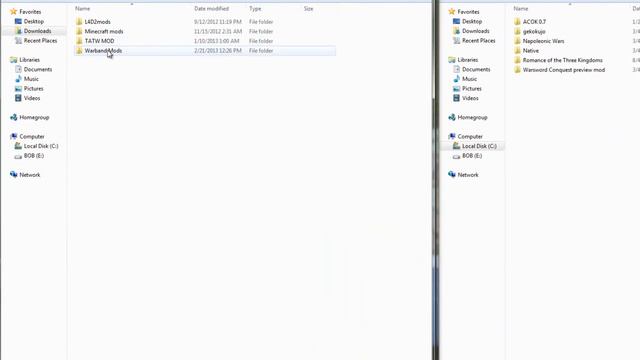Click the ACOK 0.7 folder icon in right window
Image resolution: width=640 pixels, height=360 pixels.
pyautogui.click(x=518, y=22)
